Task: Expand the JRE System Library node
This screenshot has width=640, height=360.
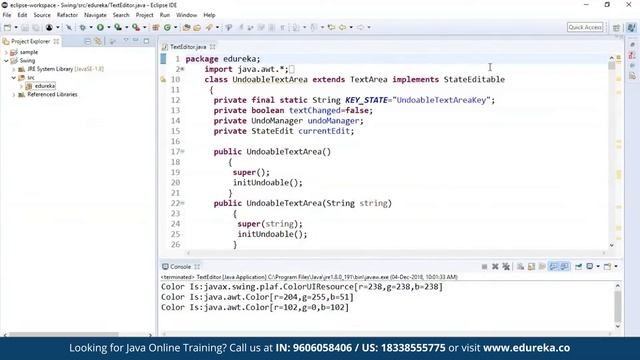Action: pyautogui.click(x=14, y=69)
